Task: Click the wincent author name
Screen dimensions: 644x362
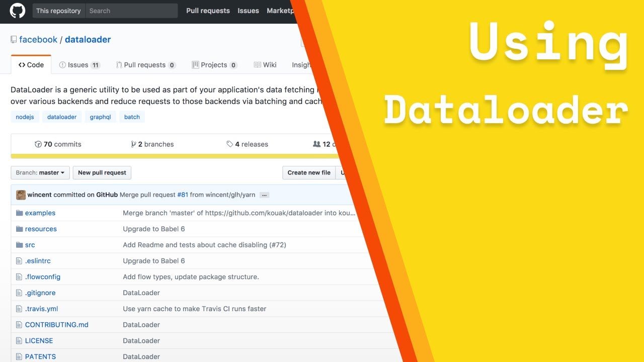Action: coord(39,195)
